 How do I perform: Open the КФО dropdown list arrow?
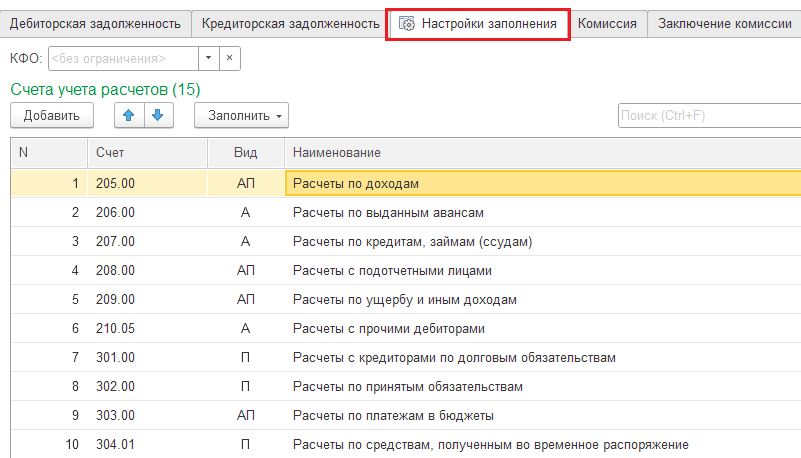pos(208,58)
